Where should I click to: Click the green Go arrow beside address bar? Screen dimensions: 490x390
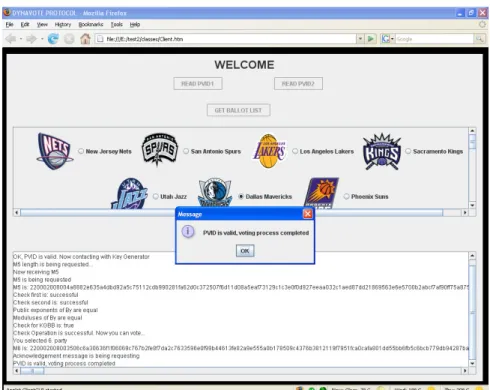click(370, 39)
